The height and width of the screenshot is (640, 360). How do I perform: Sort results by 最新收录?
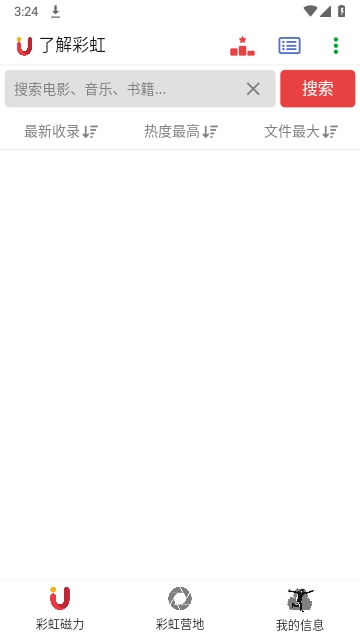pos(60,131)
